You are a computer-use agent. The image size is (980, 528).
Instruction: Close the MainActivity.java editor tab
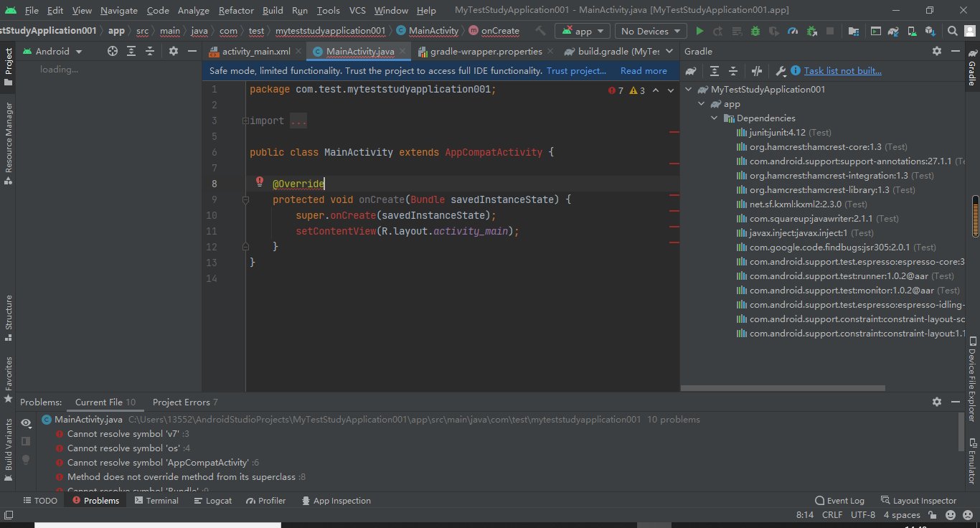click(403, 52)
